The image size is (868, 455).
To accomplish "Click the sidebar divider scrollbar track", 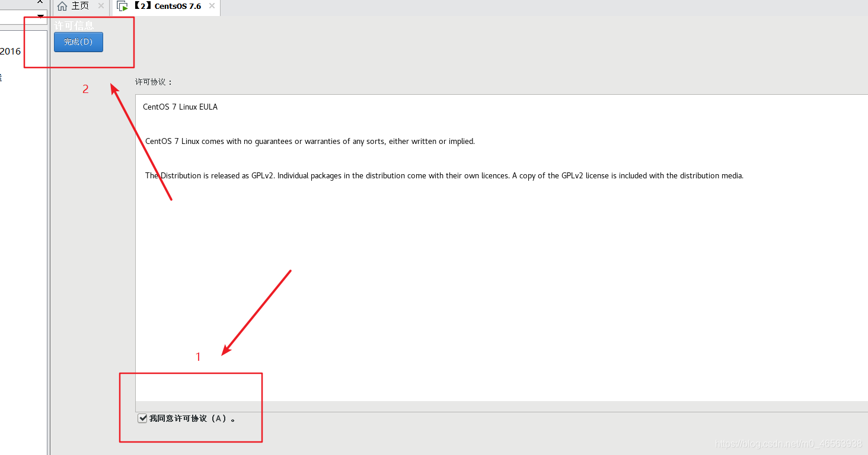I will 48,237.
